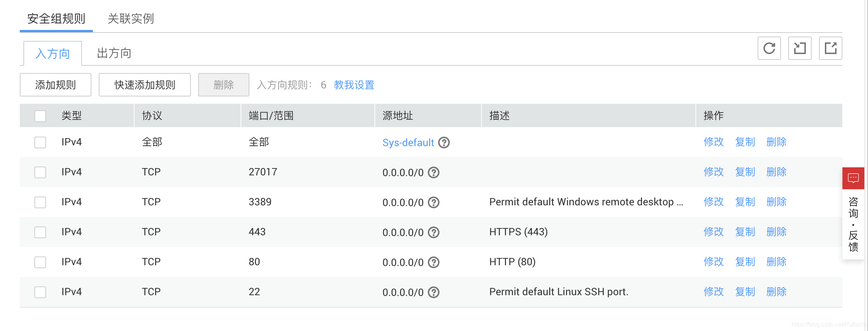Click the 操作 column header

coord(713,116)
